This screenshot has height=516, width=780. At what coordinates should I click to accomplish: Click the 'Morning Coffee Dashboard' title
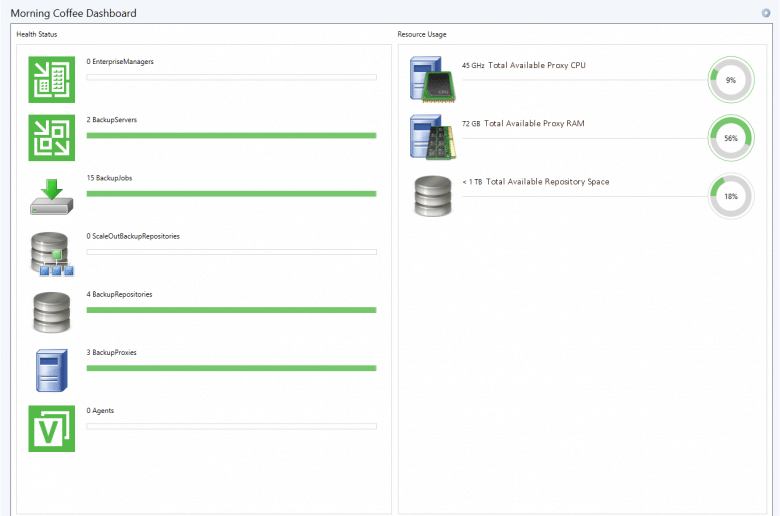73,13
